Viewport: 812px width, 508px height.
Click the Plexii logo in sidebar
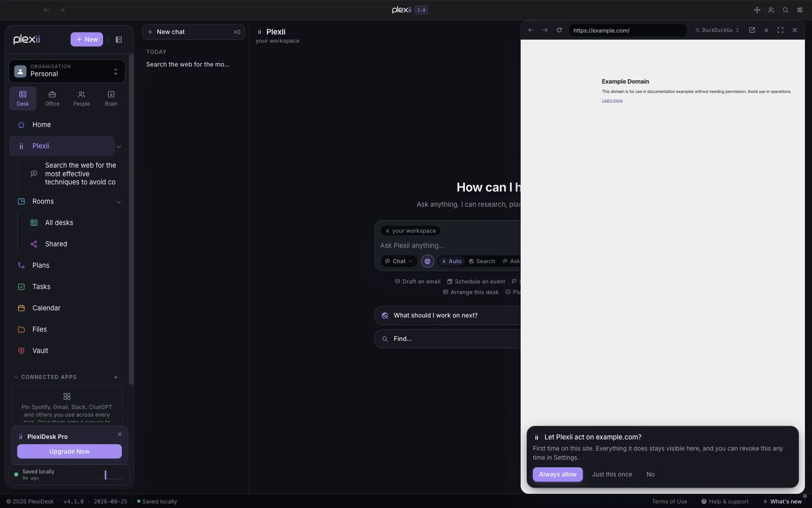27,40
